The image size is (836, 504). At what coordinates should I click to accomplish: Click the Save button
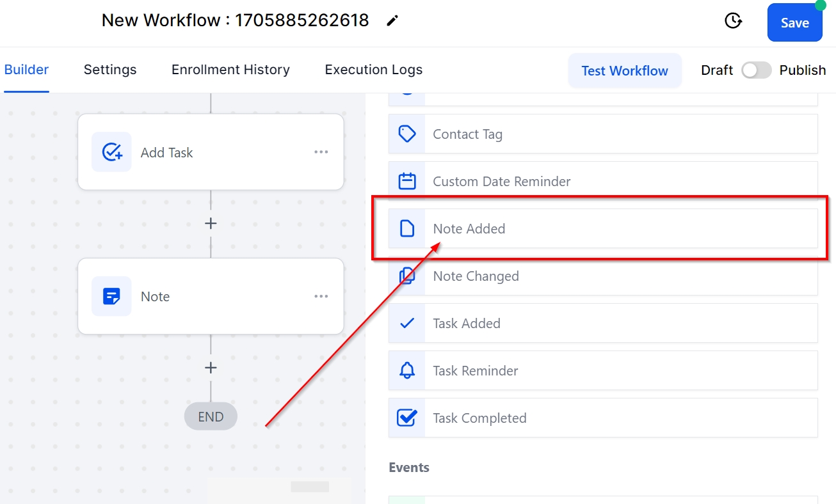tap(794, 23)
